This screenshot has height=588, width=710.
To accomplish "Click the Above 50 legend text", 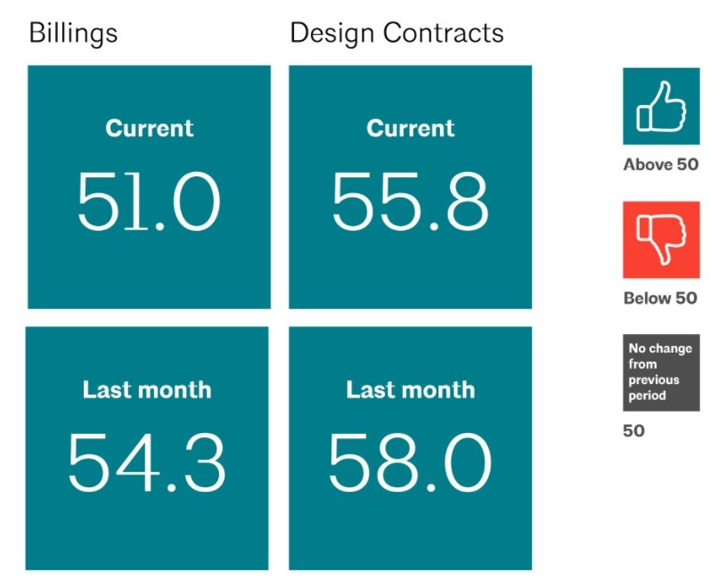I will pos(660,165).
